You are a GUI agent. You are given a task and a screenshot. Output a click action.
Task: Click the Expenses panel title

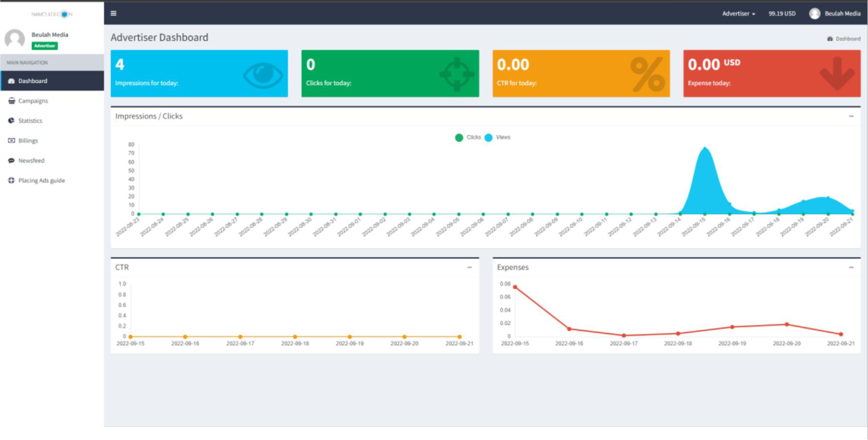[x=513, y=267]
